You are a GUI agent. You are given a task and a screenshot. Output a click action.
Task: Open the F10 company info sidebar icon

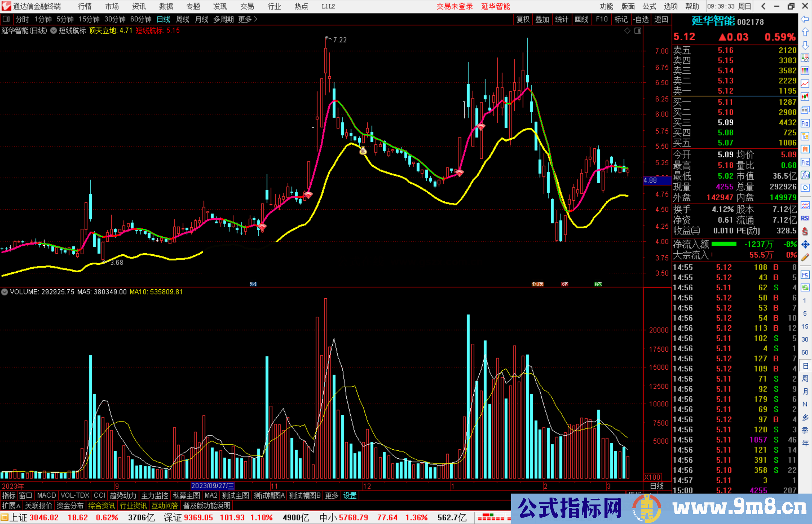805,123
